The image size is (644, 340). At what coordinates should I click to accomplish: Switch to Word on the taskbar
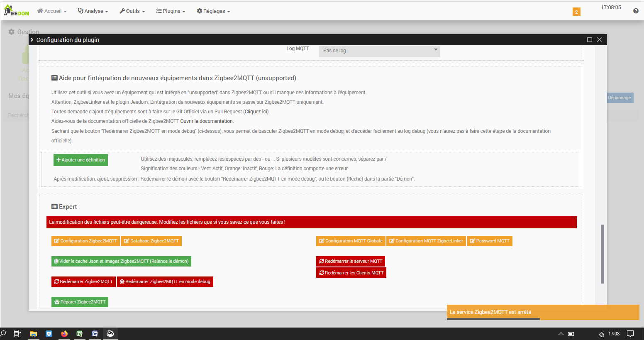95,334
